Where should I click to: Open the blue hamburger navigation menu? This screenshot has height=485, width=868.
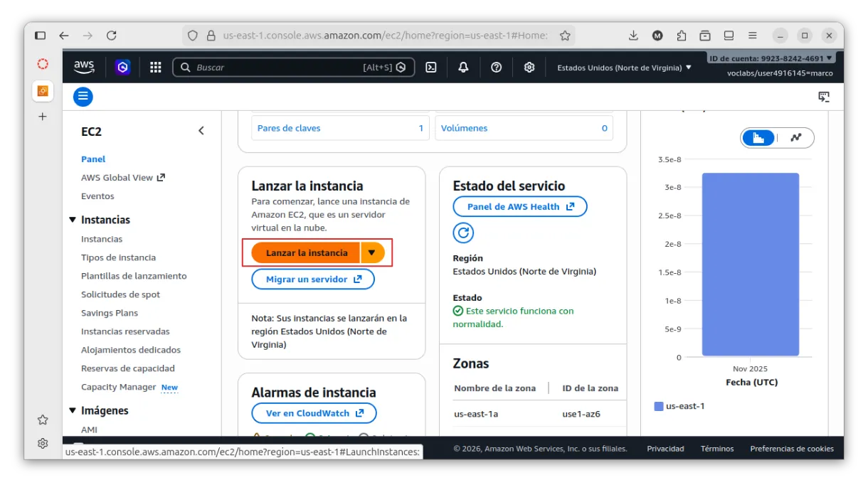click(x=83, y=97)
